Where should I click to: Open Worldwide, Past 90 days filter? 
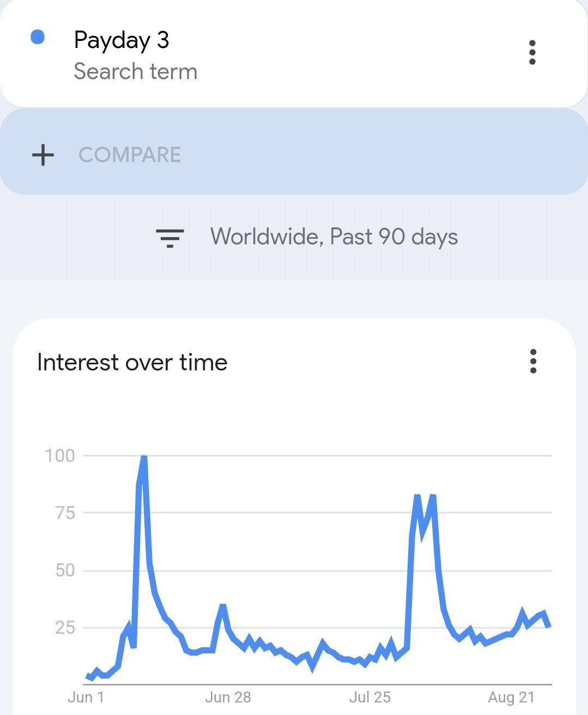(x=334, y=237)
